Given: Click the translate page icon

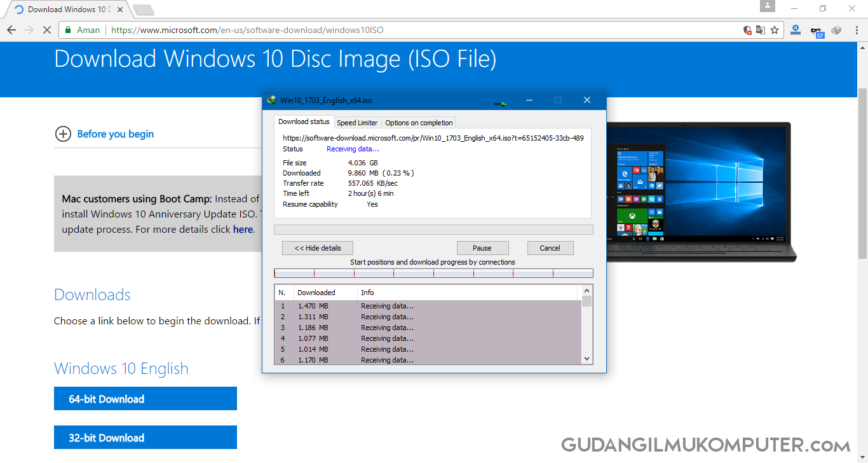Looking at the screenshot, I should pyautogui.click(x=761, y=30).
